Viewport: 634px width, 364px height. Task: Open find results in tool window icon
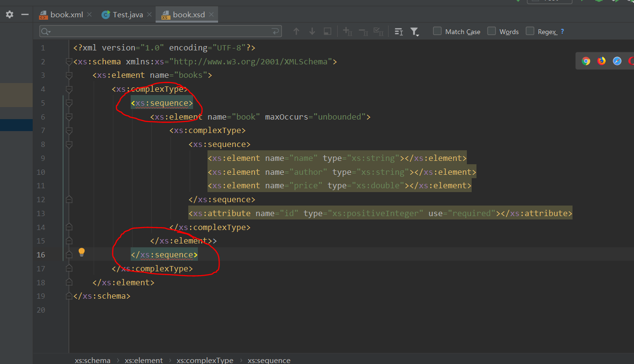pos(328,31)
